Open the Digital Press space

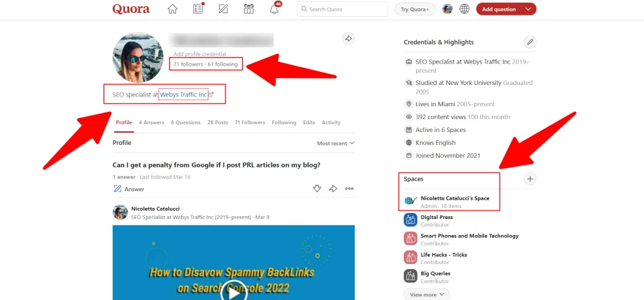click(x=437, y=217)
